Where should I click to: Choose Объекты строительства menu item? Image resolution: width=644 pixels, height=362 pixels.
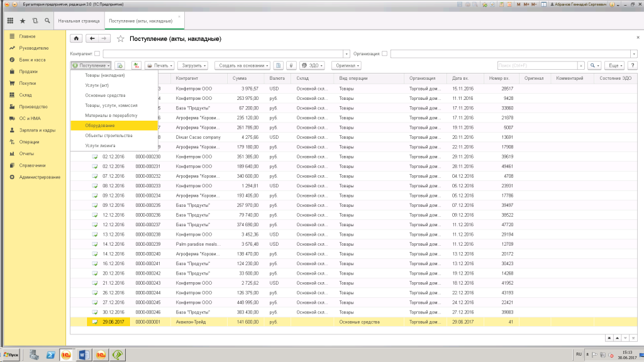[x=114, y=136]
